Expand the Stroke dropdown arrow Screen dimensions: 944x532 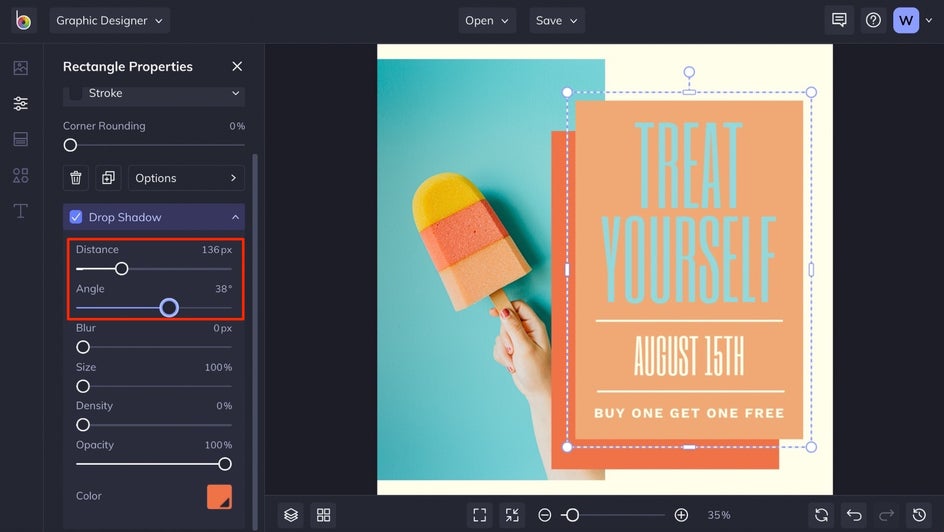point(235,93)
